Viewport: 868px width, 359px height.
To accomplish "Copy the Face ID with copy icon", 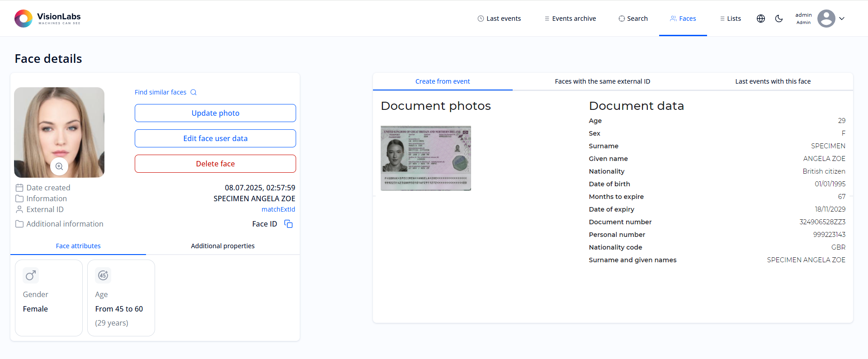I will (x=288, y=224).
